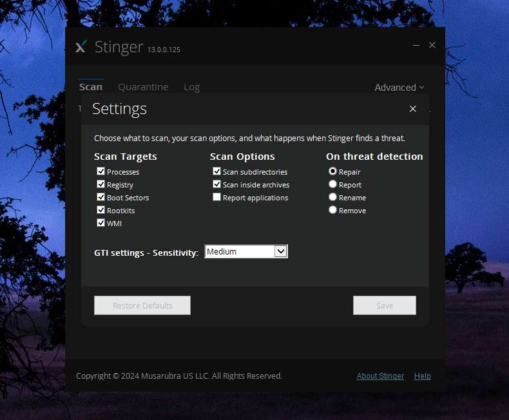The width and height of the screenshot is (509, 420).
Task: Open the Log tab
Action: [x=192, y=88]
